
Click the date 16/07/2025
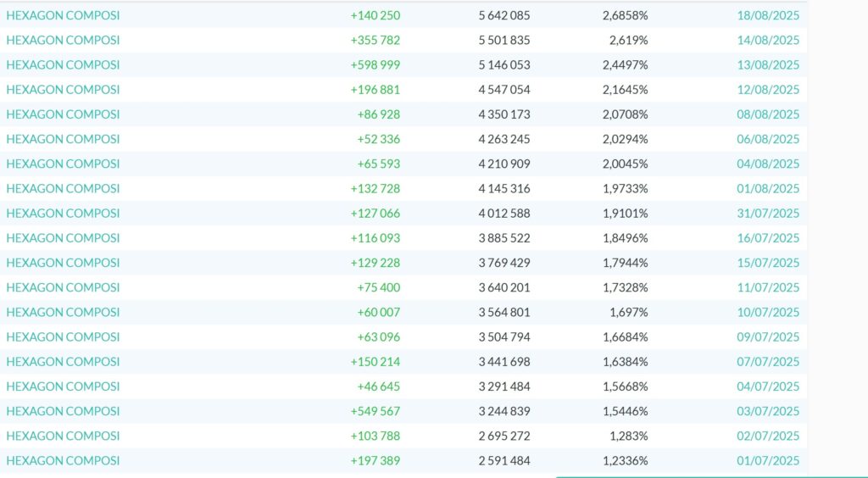coord(768,238)
